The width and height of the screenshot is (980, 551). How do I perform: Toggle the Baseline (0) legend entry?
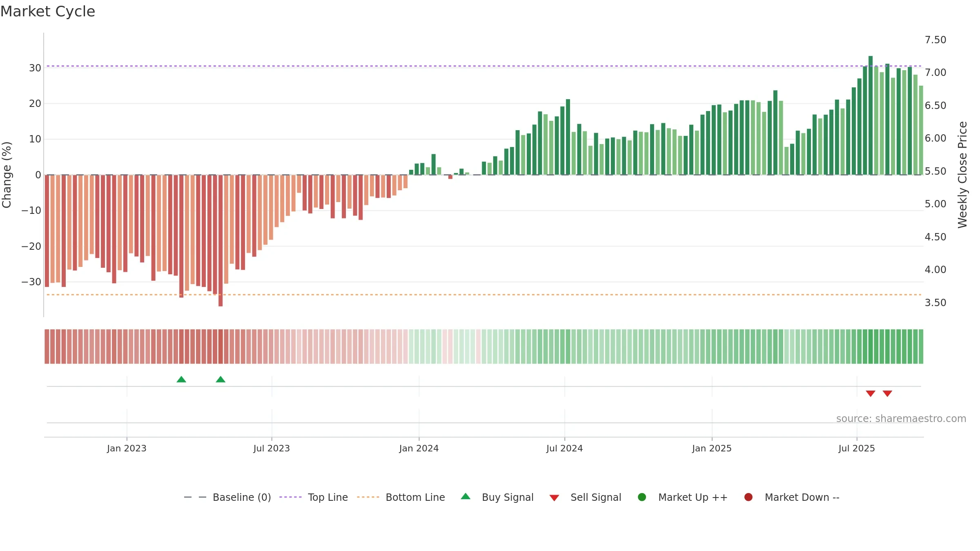[x=227, y=497]
